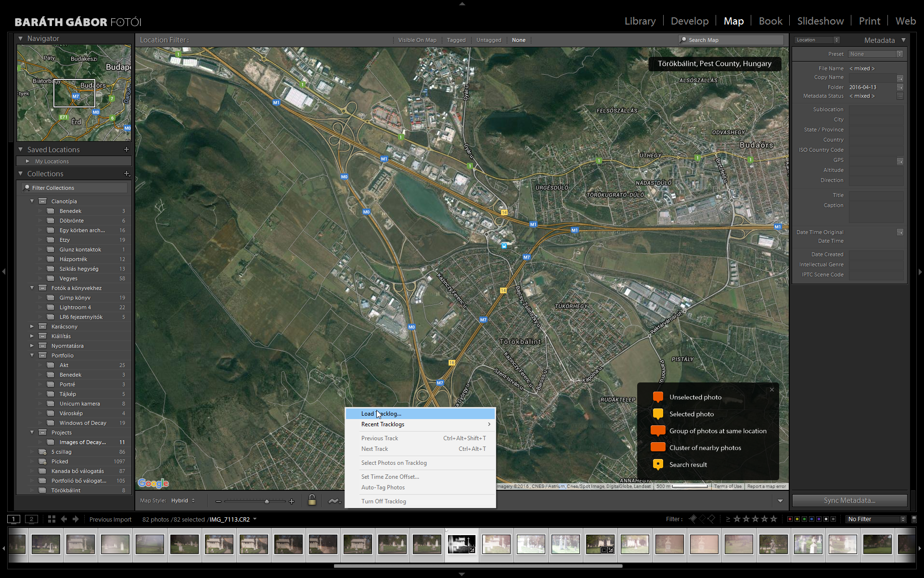924x578 pixels.
Task: Open the Slideshow module
Action: [821, 21]
